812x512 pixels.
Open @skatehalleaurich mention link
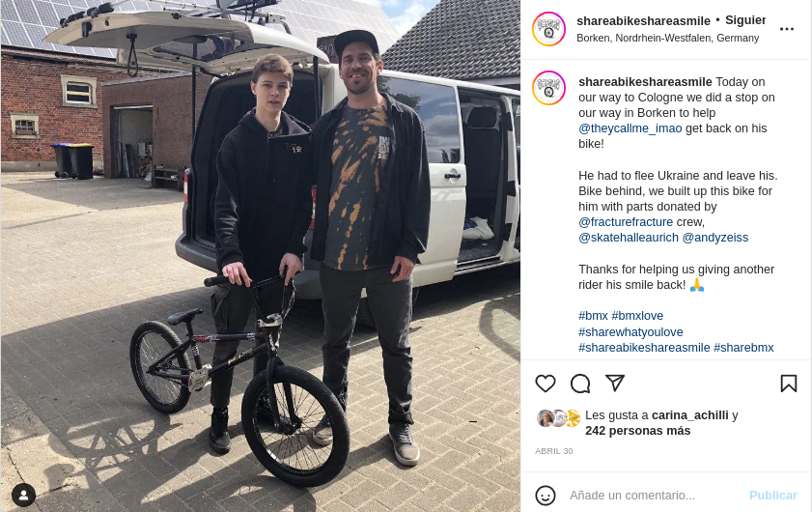tap(629, 238)
